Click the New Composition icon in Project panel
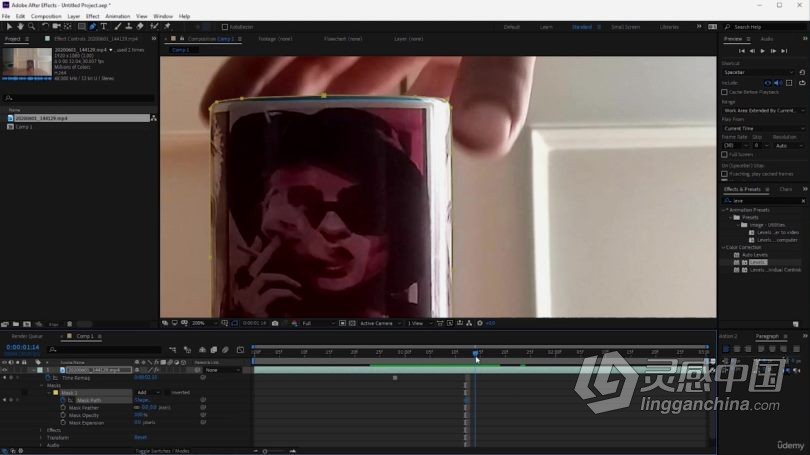This screenshot has width=810, height=455. pyautogui.click(x=27, y=324)
